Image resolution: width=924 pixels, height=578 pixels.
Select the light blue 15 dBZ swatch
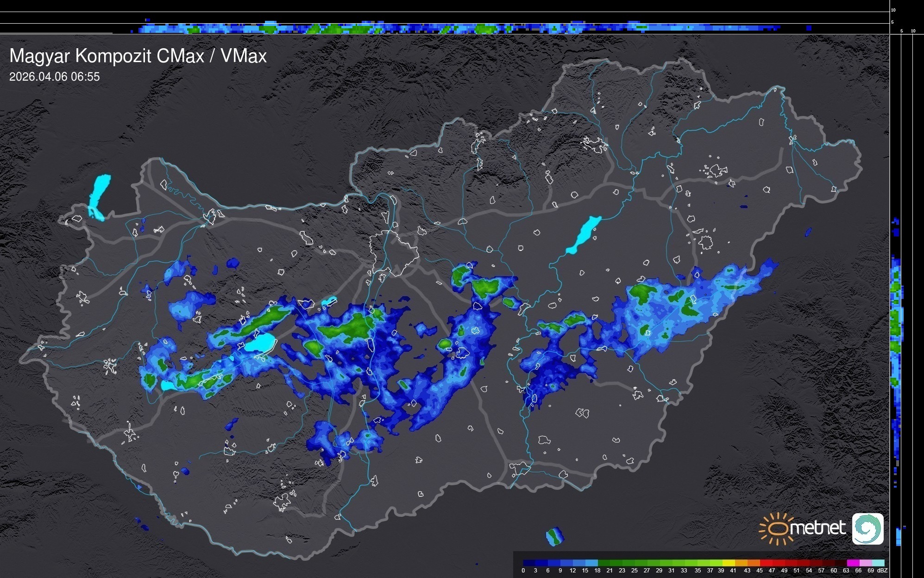(591, 563)
